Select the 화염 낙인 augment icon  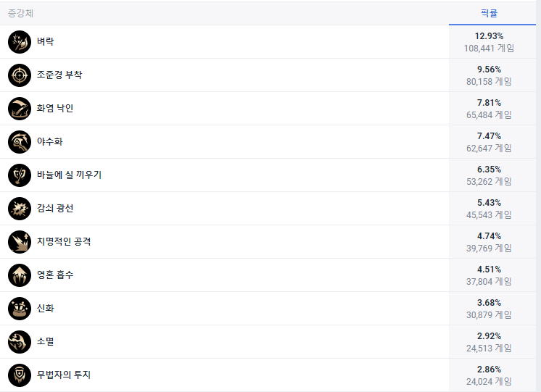20,109
